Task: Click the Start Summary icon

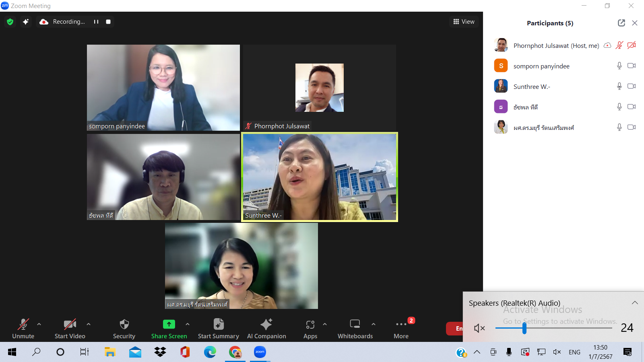Action: click(219, 324)
